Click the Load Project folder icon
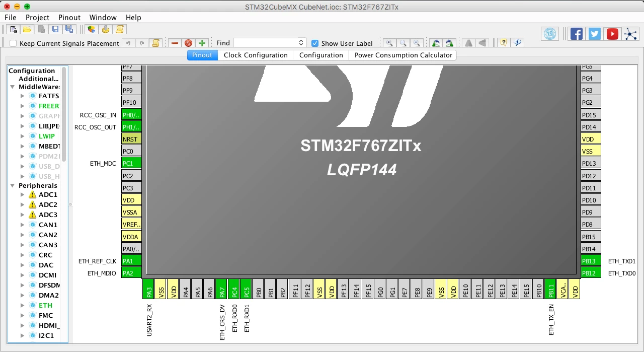This screenshot has width=644, height=352. [x=28, y=29]
